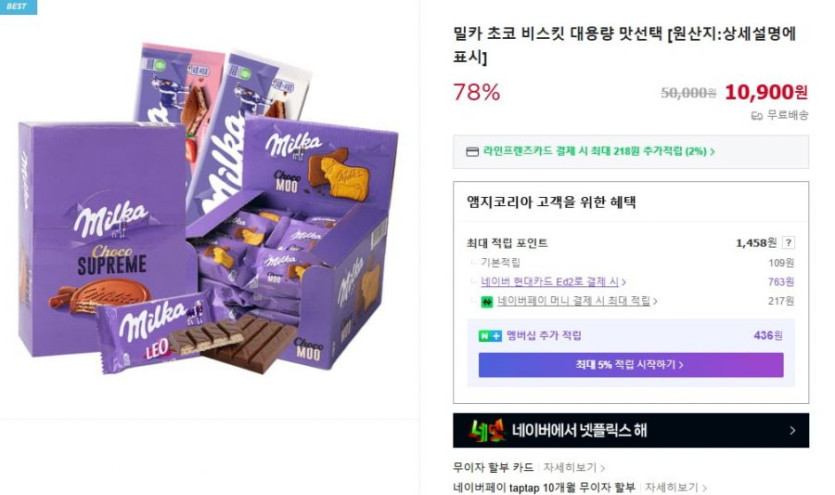835x495 pixels.
Task: Click the Milka product main image
Action: 208,209
